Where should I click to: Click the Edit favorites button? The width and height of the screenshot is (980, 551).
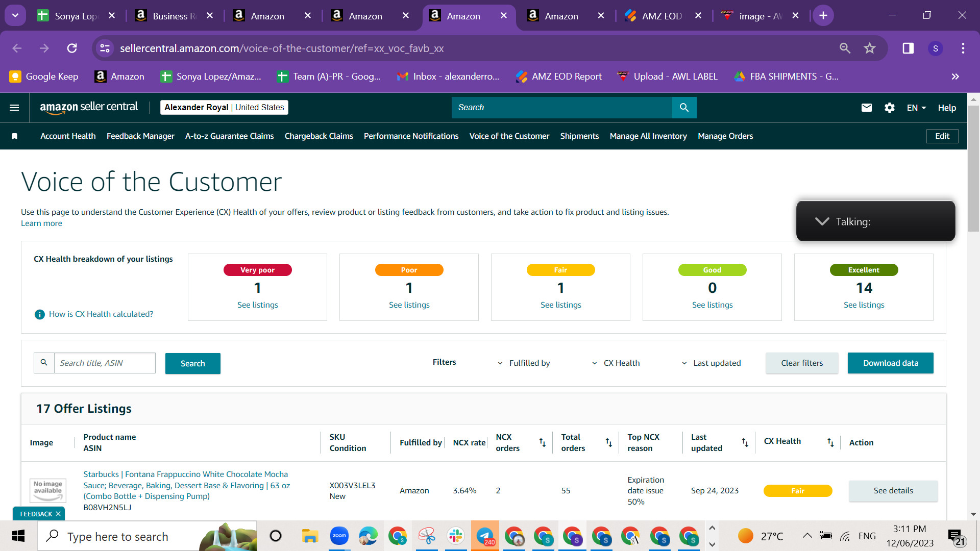click(x=942, y=136)
